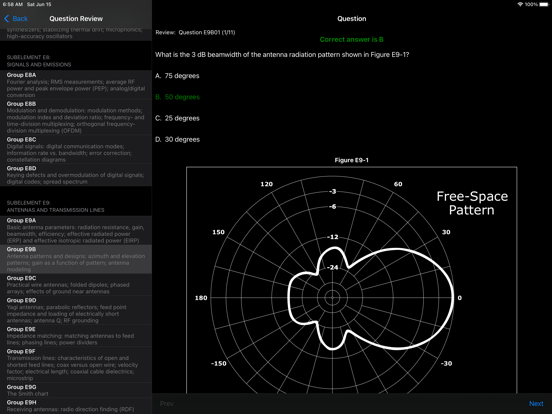Select answer A. 75 degrees
Image resolution: width=552 pixels, height=414 pixels.
[x=177, y=76]
